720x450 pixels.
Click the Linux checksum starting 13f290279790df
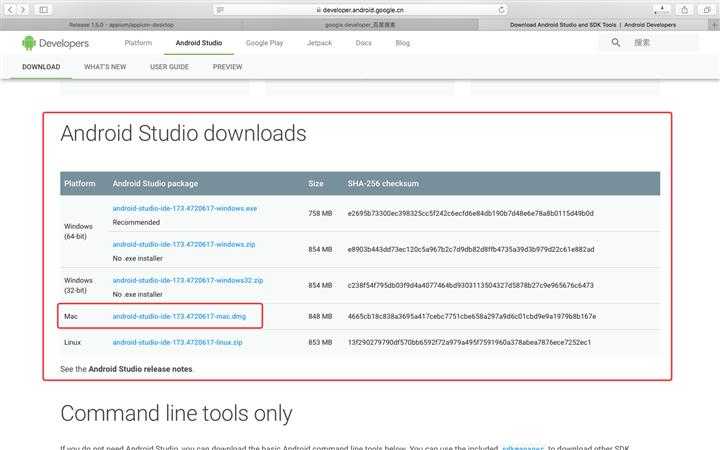469,342
